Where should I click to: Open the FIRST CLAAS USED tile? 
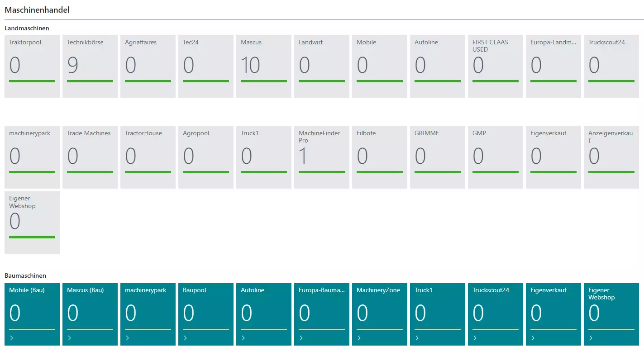(x=495, y=66)
